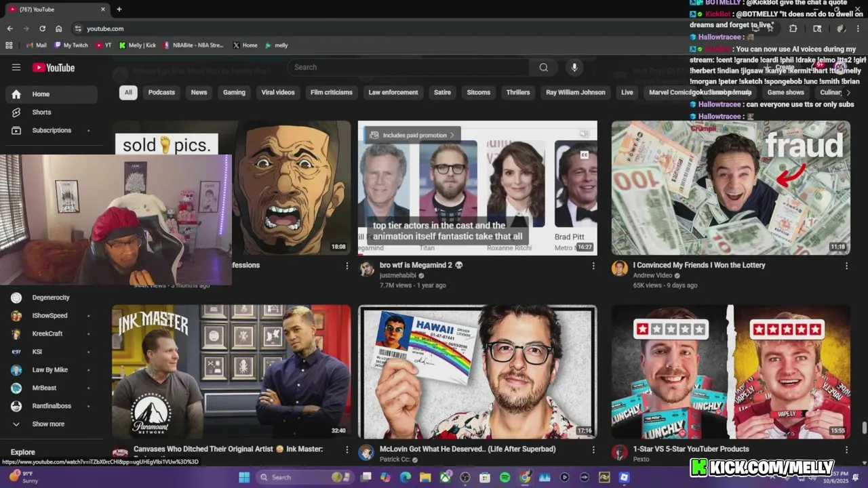Open the Mail bookmark
Viewport: 868px width, 488px height.
click(x=36, y=45)
